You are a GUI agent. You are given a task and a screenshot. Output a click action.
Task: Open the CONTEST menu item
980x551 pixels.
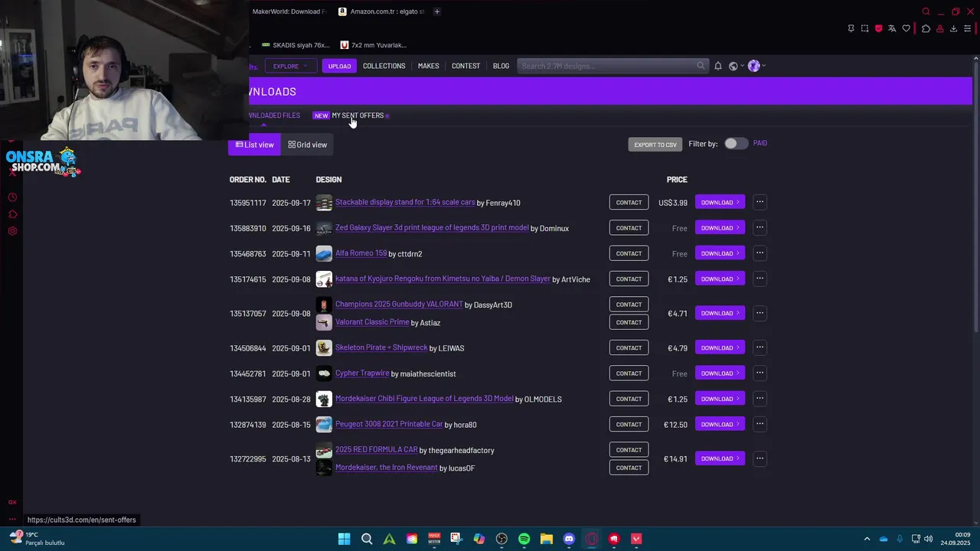click(x=465, y=66)
